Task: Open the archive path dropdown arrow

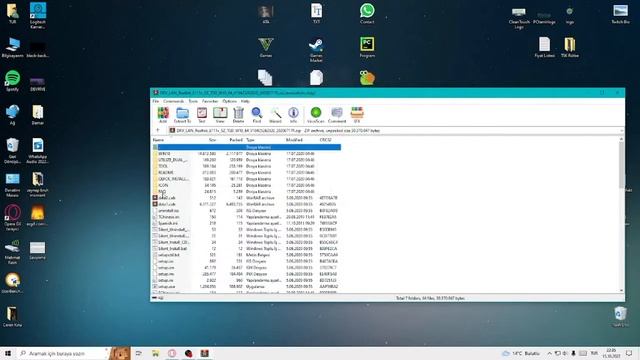Action: coord(621,131)
